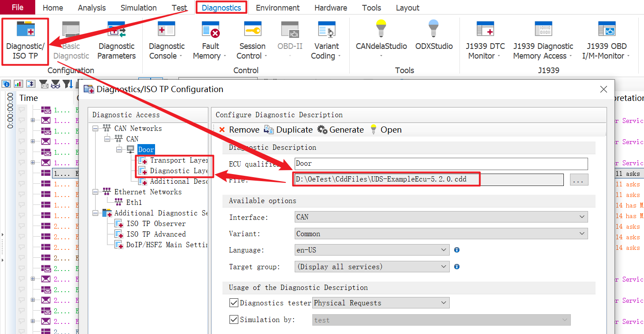This screenshot has height=334, width=644.
Task: Close the Diagnostics/ISO TP Configuration dialog
Action: (x=603, y=89)
